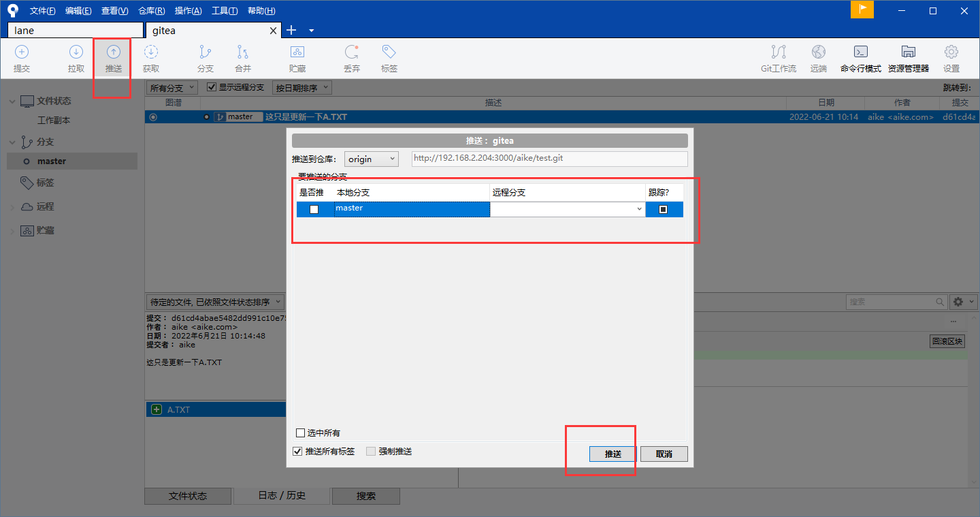Toggle the 强制推送 checkbox
This screenshot has height=517, width=980.
coord(371,451)
